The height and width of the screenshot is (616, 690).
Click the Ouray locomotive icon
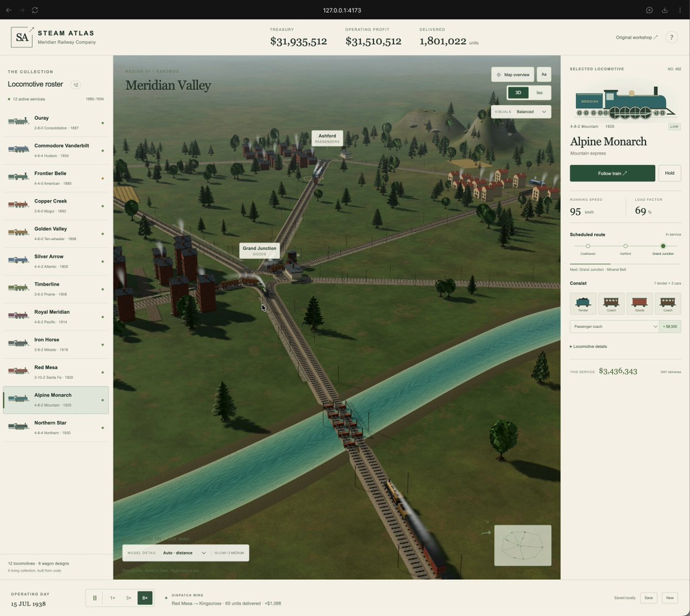(18, 121)
